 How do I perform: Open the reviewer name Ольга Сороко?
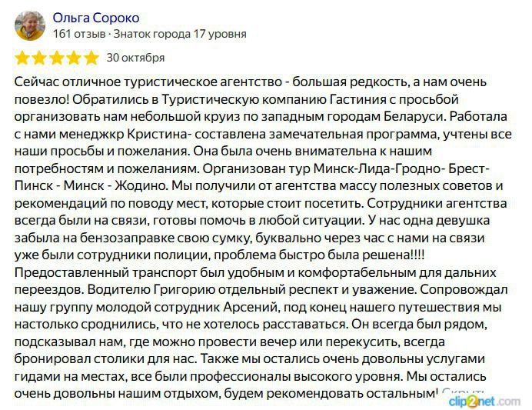pyautogui.click(x=97, y=17)
